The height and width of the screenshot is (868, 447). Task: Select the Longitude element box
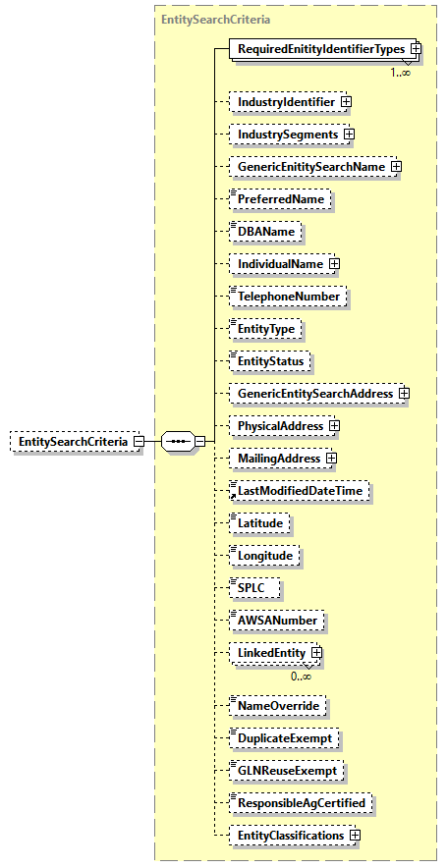[x=265, y=555]
